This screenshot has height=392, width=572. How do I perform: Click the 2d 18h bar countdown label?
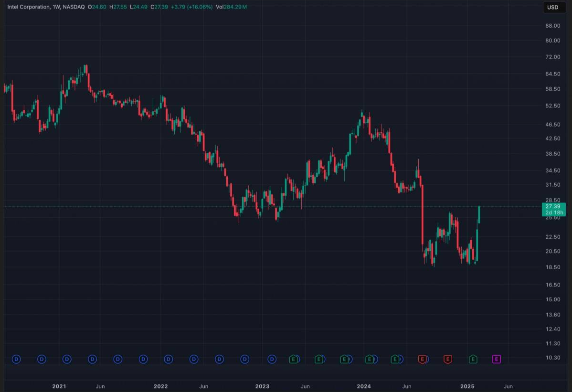(x=553, y=212)
